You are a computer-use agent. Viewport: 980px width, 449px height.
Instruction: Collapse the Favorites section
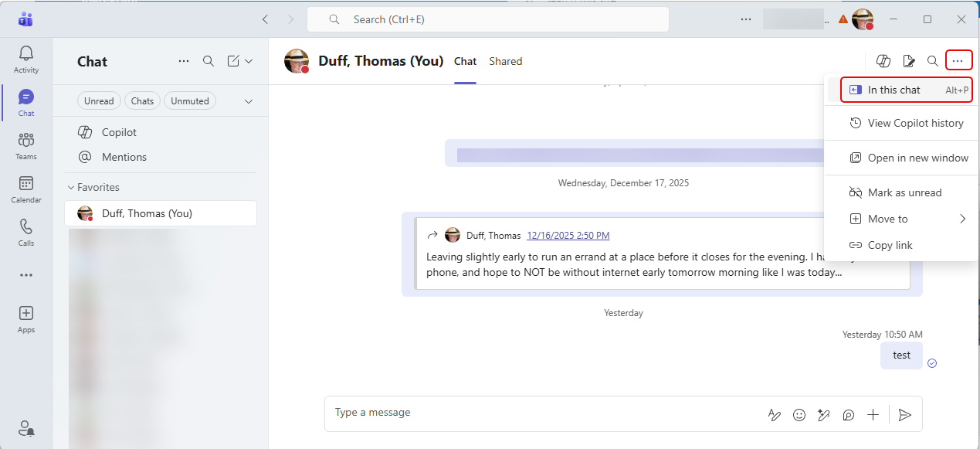[71, 187]
